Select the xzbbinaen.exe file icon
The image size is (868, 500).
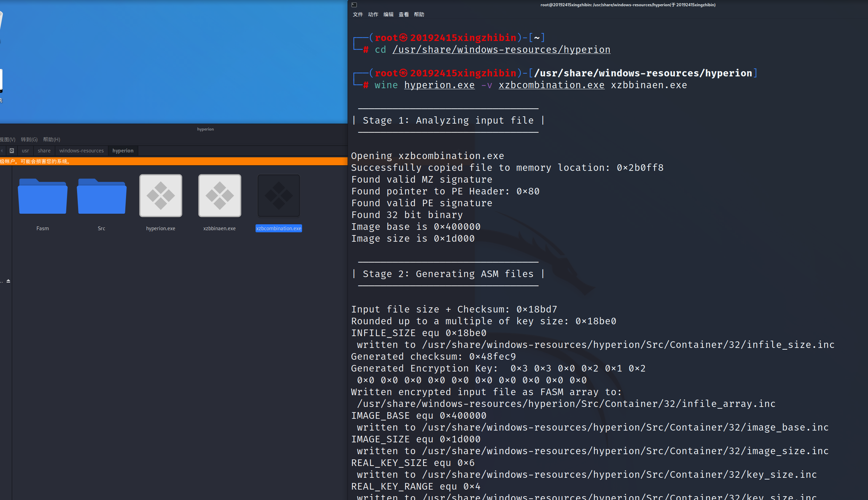point(219,196)
